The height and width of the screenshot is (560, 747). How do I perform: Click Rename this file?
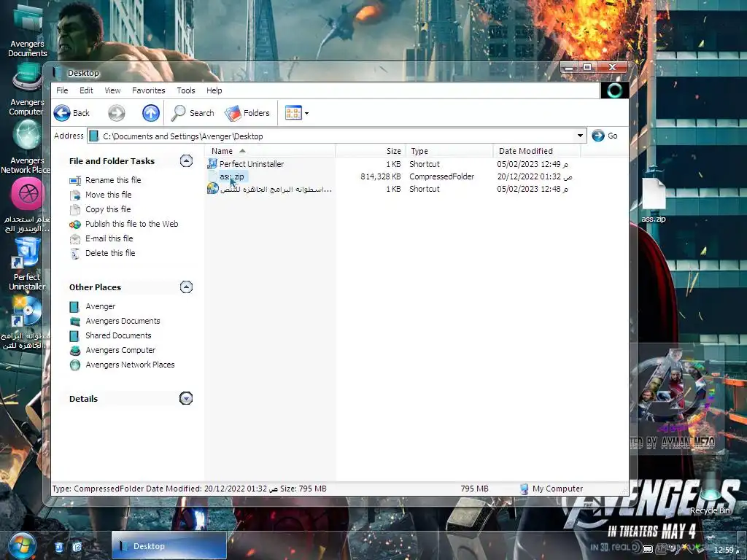coord(113,180)
